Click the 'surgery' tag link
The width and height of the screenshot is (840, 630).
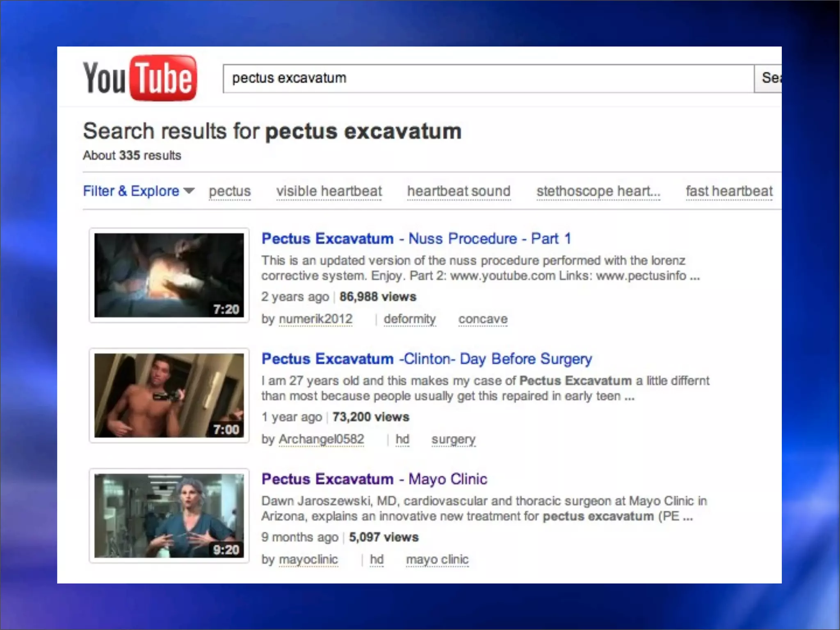453,439
